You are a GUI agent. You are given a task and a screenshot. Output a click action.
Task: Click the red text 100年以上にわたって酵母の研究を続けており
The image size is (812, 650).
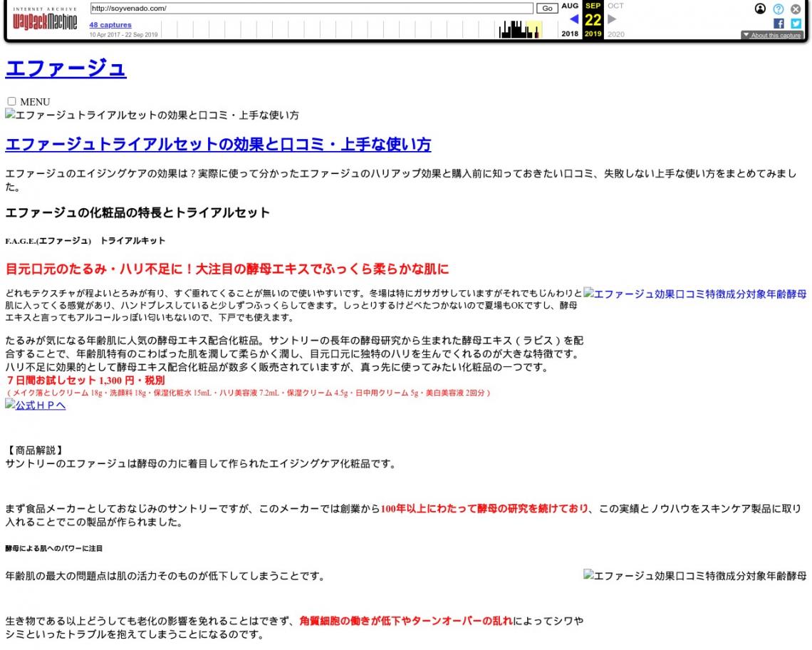(485, 508)
